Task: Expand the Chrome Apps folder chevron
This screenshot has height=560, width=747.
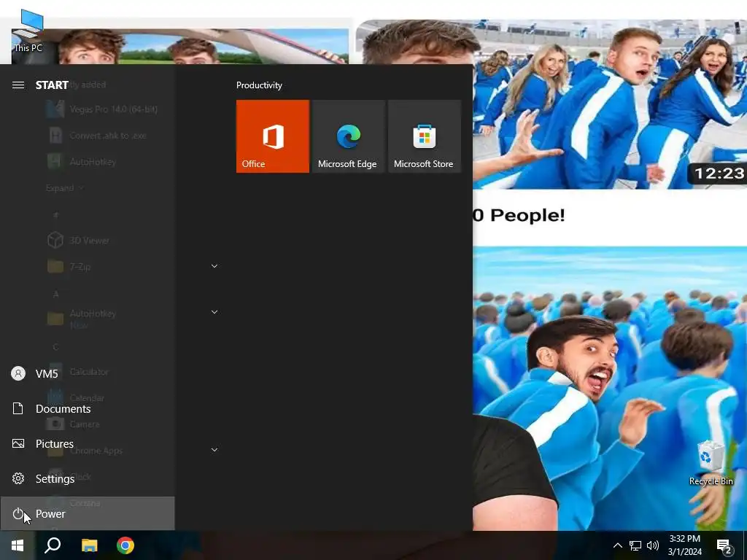Action: click(214, 449)
